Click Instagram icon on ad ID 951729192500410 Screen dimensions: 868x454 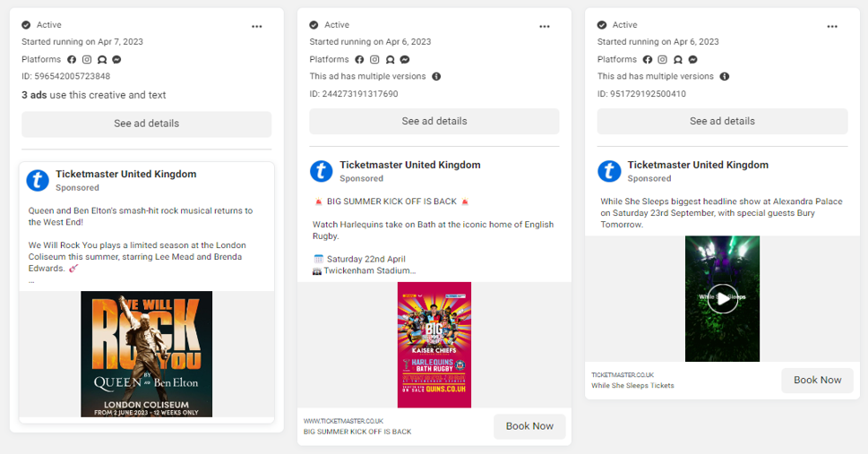pos(663,59)
